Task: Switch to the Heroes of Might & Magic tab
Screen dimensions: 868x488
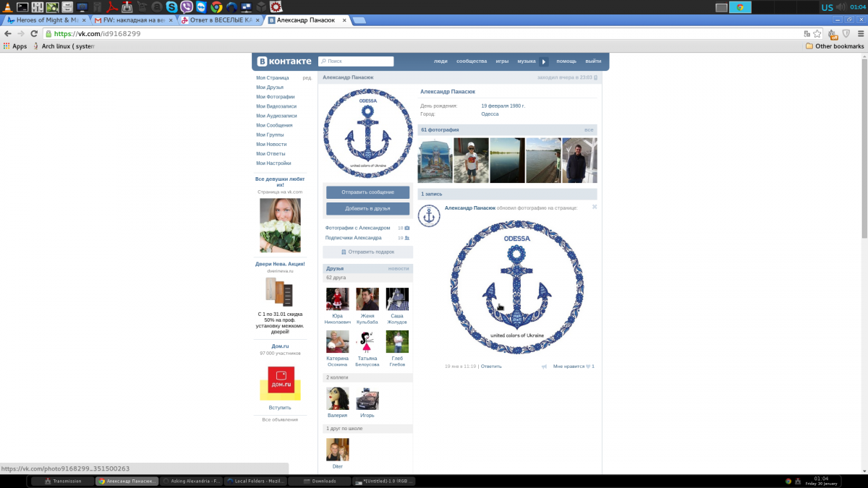Action: tap(43, 20)
